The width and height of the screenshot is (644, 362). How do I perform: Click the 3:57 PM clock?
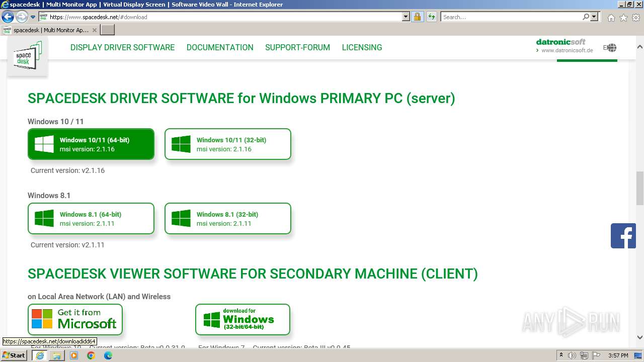(618, 355)
